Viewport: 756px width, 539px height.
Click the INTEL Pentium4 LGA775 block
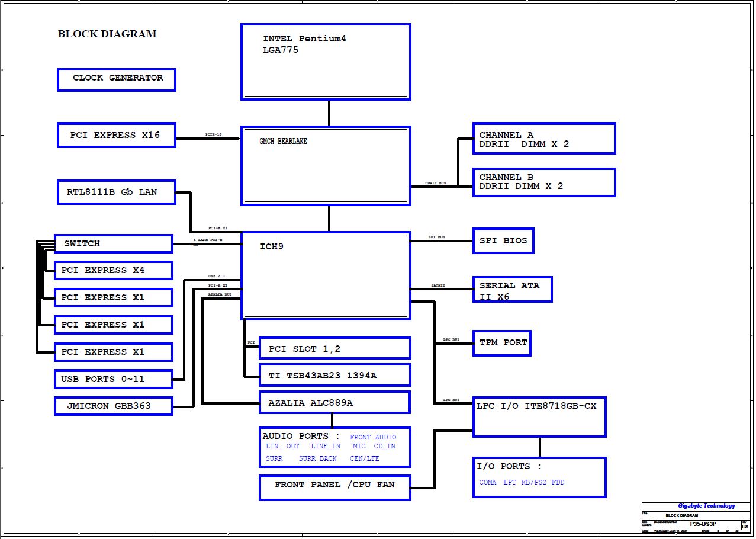(326, 62)
